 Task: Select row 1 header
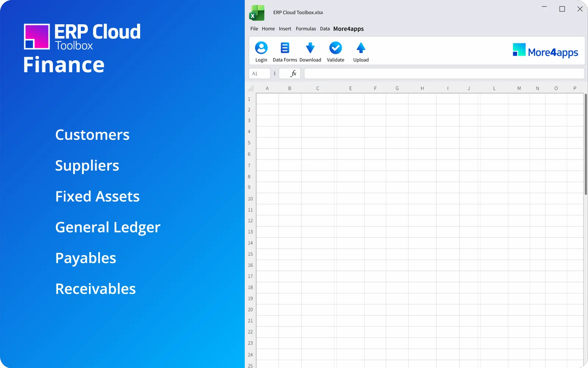pyautogui.click(x=249, y=99)
